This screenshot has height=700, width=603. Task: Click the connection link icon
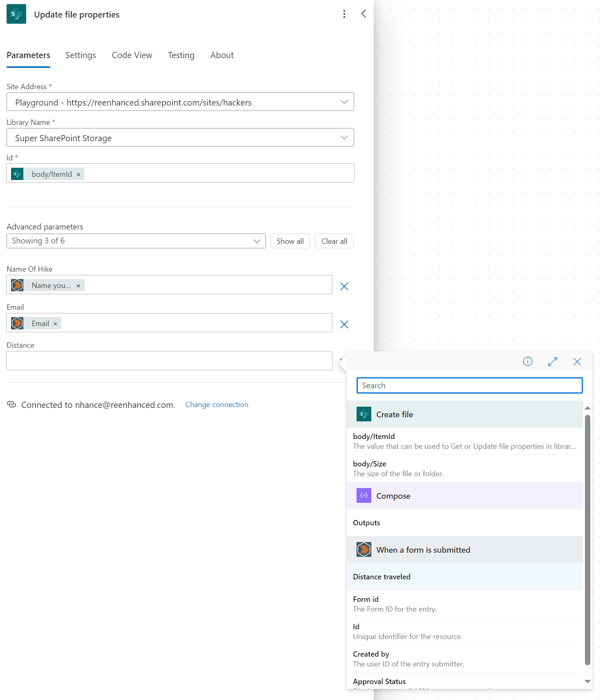point(11,405)
